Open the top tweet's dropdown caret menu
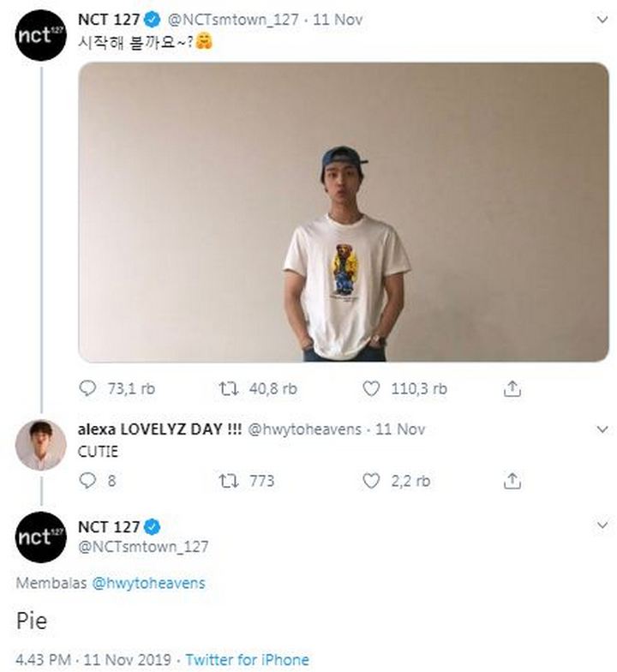 pos(603,17)
